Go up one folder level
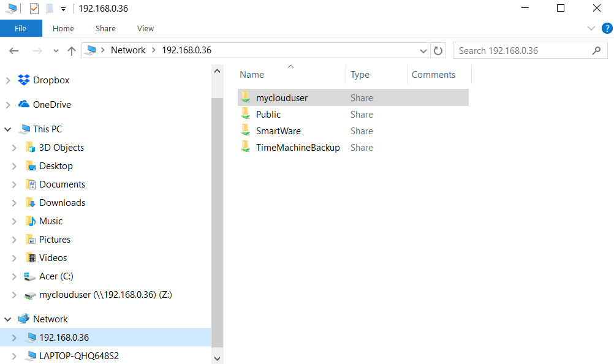614x364 pixels. pos(71,50)
